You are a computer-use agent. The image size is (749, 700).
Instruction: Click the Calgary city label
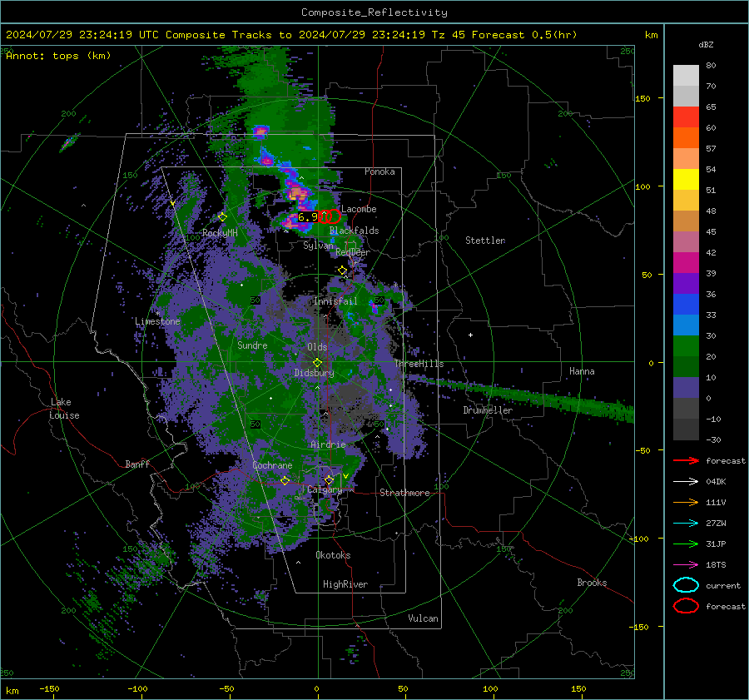(325, 489)
